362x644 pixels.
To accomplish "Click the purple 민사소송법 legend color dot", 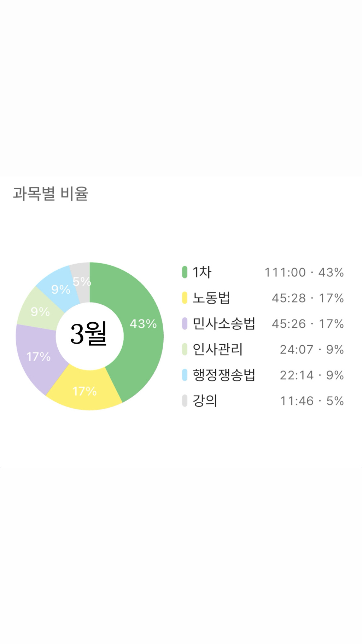I will 185,323.
